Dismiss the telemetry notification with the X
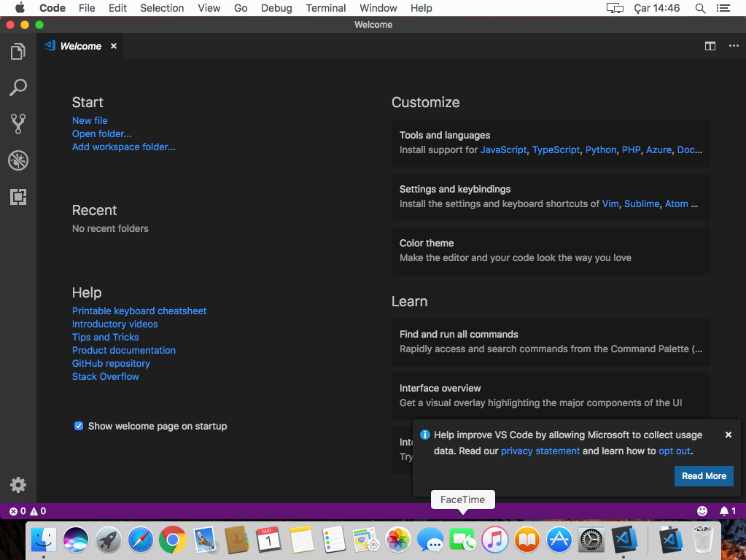 click(x=728, y=434)
